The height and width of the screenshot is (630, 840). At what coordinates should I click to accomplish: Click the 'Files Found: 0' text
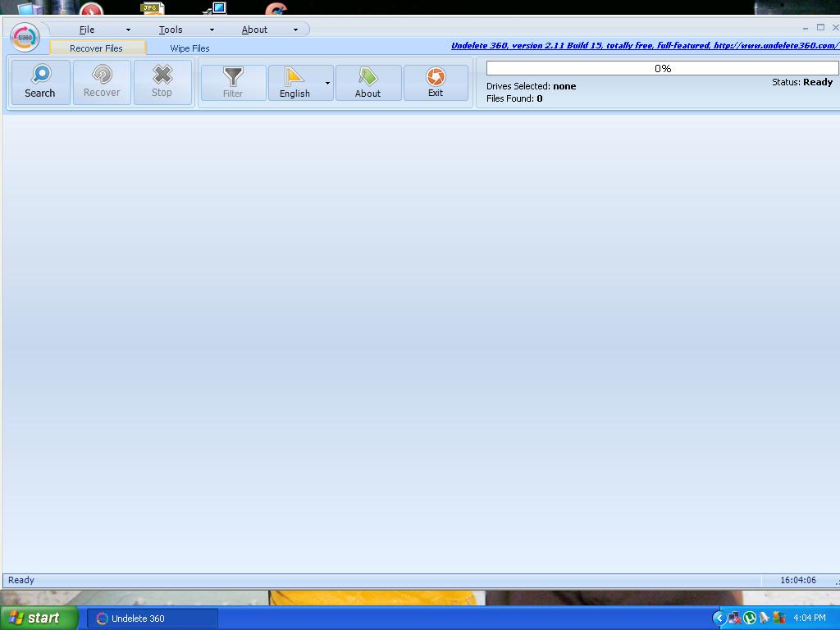[514, 98]
